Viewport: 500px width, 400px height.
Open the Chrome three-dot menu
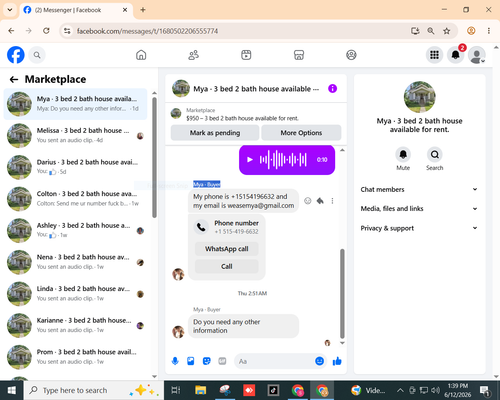pos(489,31)
